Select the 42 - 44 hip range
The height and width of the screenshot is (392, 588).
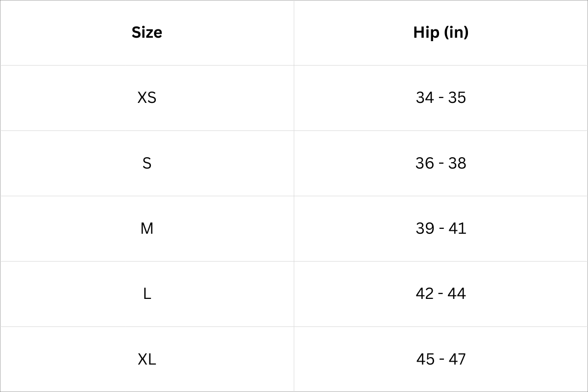click(441, 294)
